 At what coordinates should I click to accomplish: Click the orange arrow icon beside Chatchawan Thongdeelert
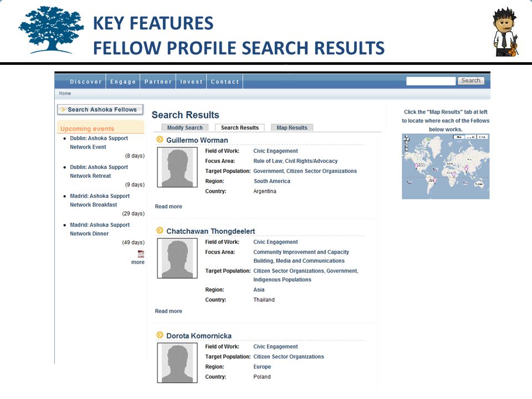[x=160, y=231]
